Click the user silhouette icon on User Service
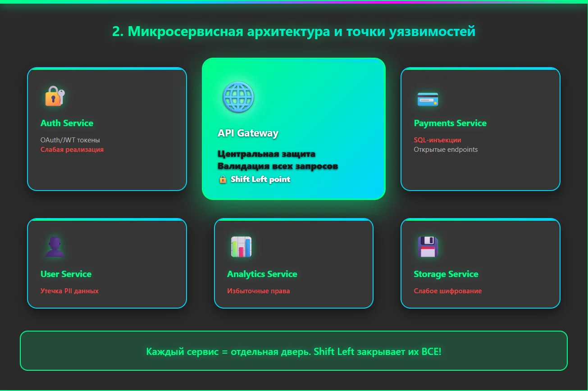588x391 pixels. tap(54, 246)
